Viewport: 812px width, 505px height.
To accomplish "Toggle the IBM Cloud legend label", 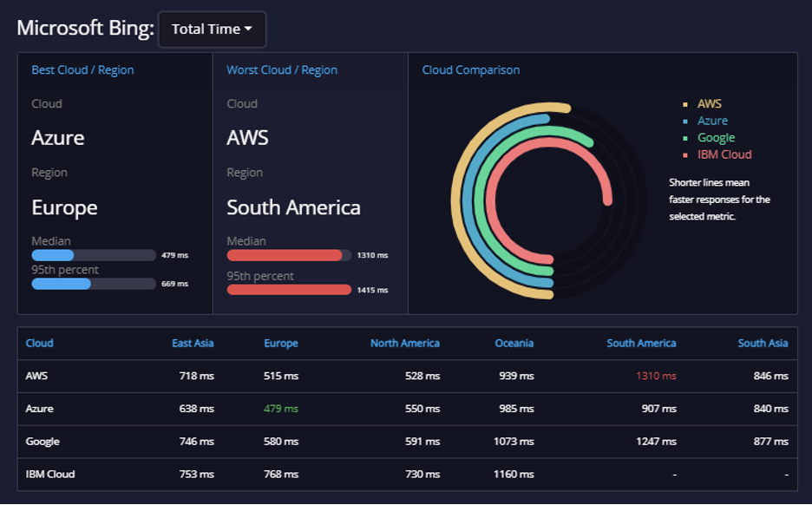I will coord(724,154).
